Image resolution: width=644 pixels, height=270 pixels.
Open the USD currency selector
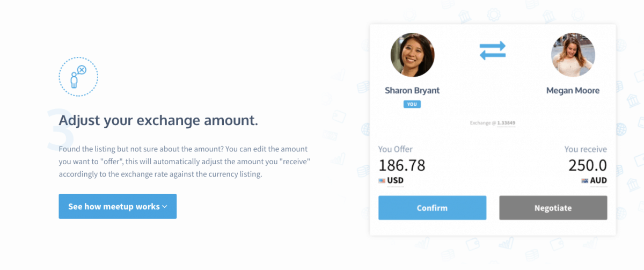(x=395, y=181)
